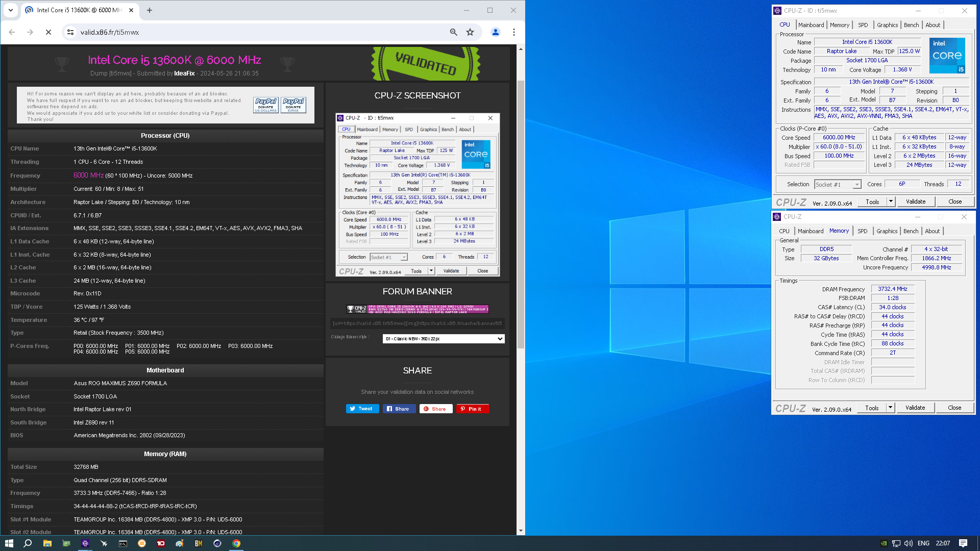This screenshot has width=980, height=551.
Task: Click Close button in top CPU-Z window
Action: click(955, 202)
